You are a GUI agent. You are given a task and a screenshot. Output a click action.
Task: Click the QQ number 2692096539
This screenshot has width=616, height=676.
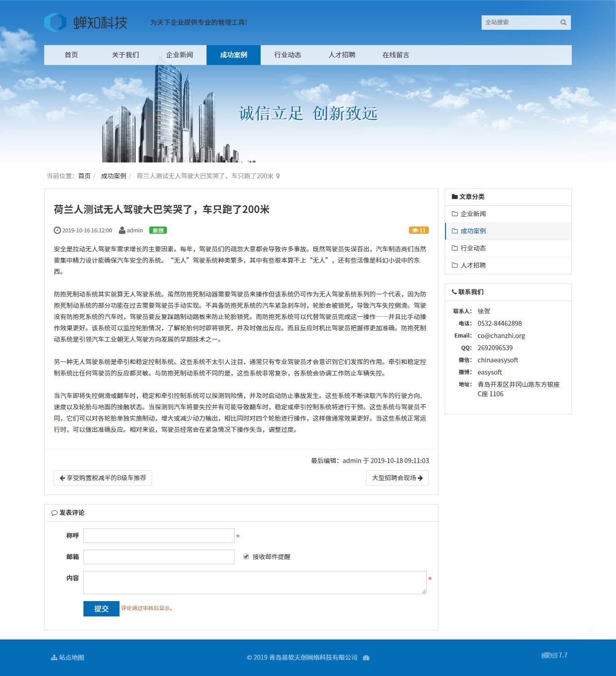495,348
